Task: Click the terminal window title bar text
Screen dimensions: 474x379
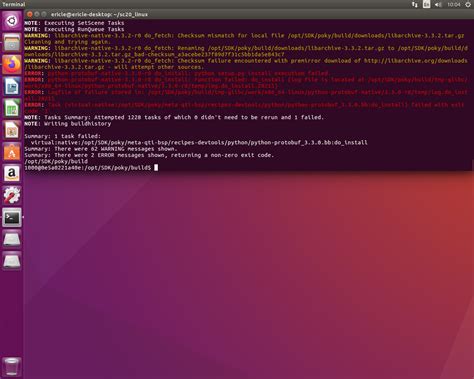Action: click(x=99, y=14)
